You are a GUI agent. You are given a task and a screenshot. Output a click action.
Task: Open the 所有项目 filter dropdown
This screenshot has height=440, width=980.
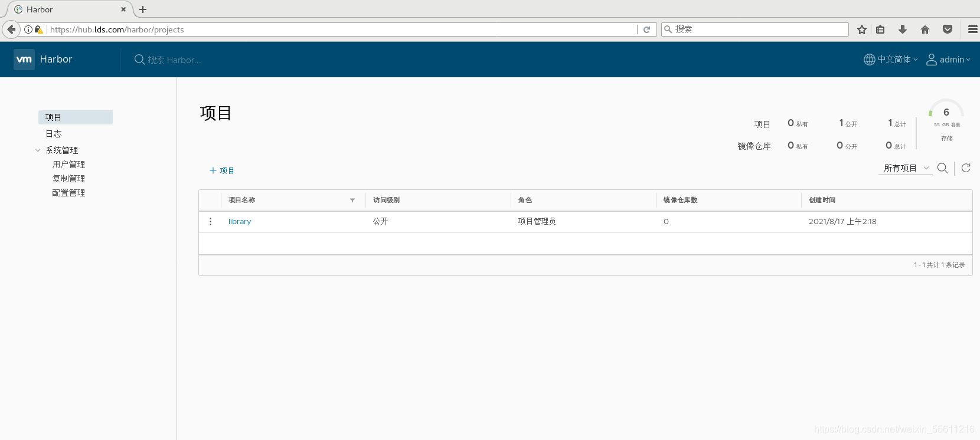coord(906,168)
